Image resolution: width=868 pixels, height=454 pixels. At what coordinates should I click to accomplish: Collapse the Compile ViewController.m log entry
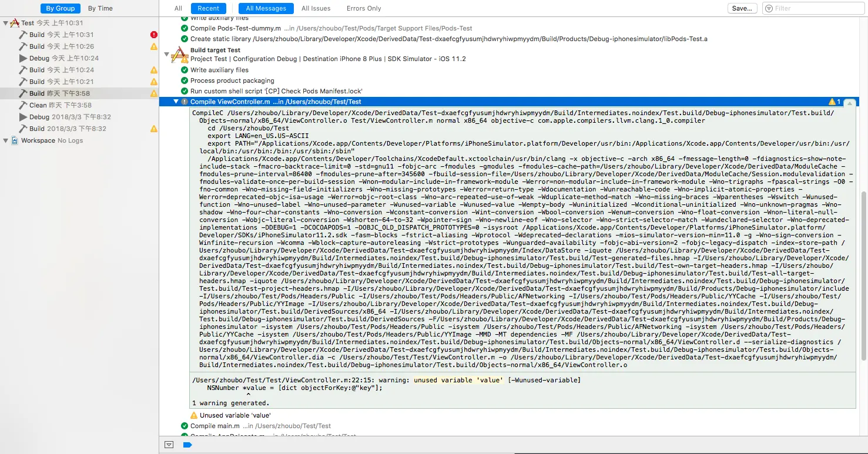[176, 101]
